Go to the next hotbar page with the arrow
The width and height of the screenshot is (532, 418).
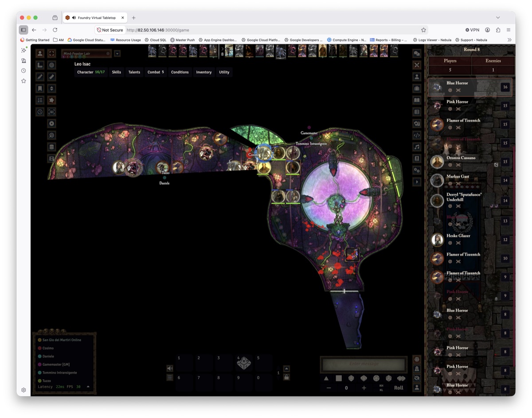click(286, 368)
